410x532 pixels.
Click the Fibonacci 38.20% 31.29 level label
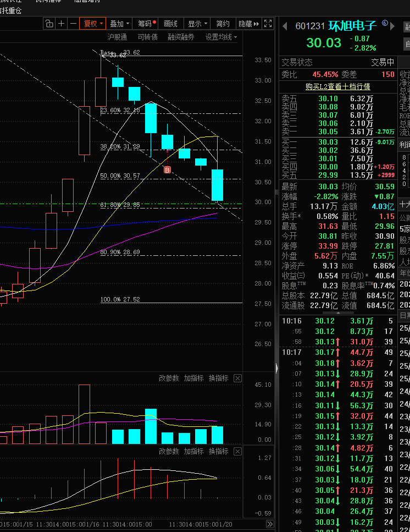point(120,146)
